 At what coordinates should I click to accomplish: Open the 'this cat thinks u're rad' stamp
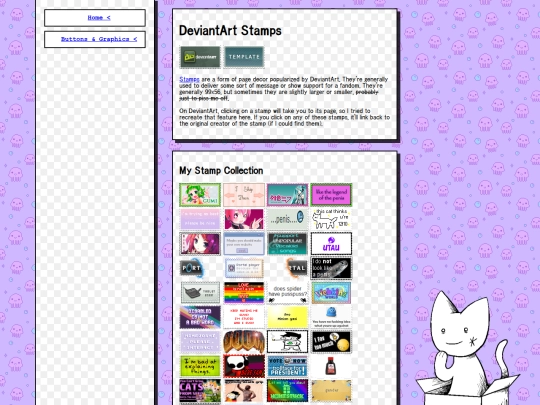click(x=331, y=219)
